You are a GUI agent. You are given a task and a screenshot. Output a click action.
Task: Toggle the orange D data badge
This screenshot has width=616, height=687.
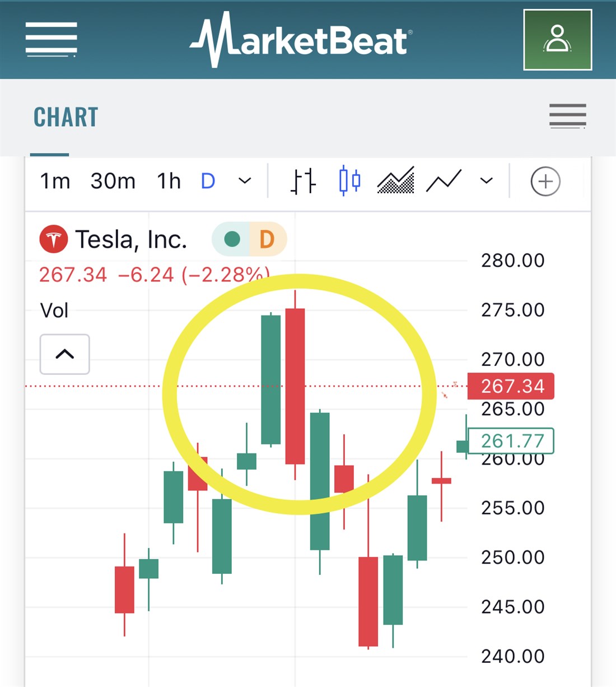pyautogui.click(x=267, y=240)
